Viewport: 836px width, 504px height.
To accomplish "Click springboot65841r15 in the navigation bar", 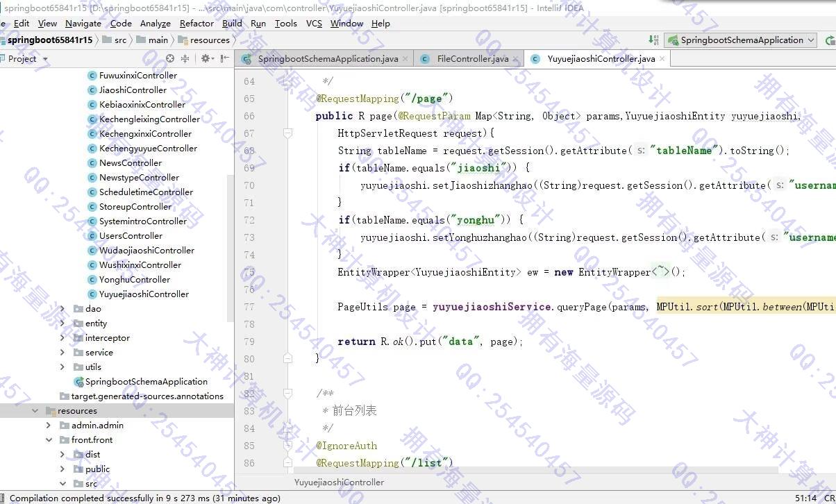I will click(50, 40).
